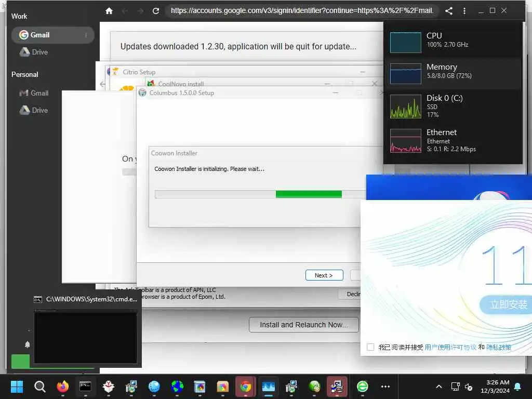
Task: Open Command Prompt from the taskbar
Action: pyautogui.click(x=85, y=387)
